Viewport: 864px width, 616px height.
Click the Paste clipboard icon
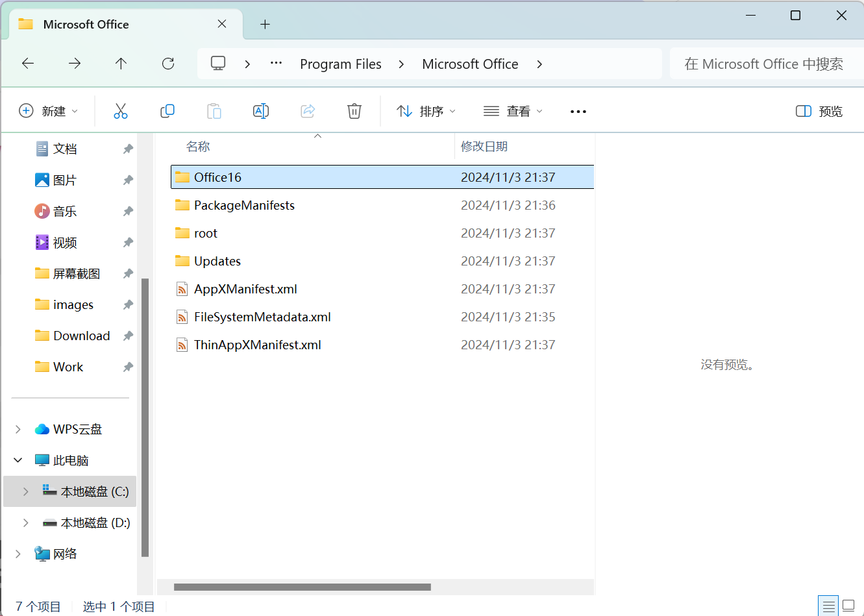(x=214, y=111)
